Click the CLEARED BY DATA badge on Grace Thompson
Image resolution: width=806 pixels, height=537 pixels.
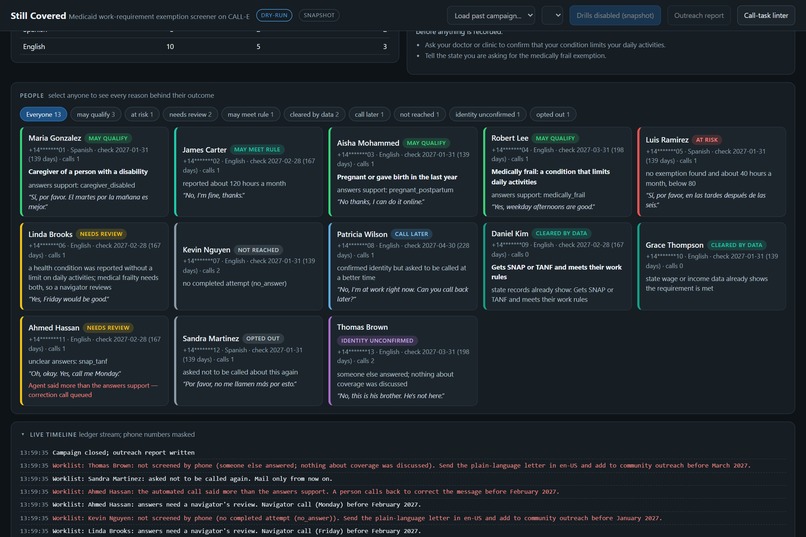(x=736, y=245)
